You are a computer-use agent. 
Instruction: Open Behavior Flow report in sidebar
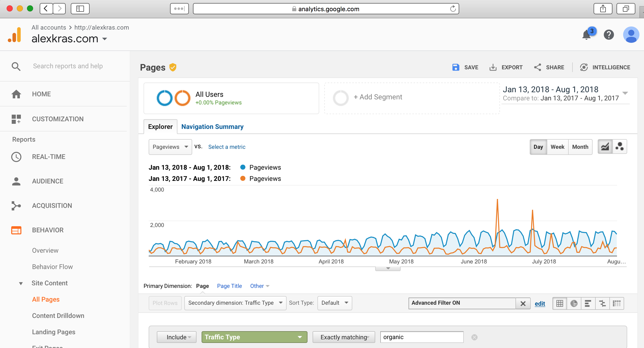[52, 267]
